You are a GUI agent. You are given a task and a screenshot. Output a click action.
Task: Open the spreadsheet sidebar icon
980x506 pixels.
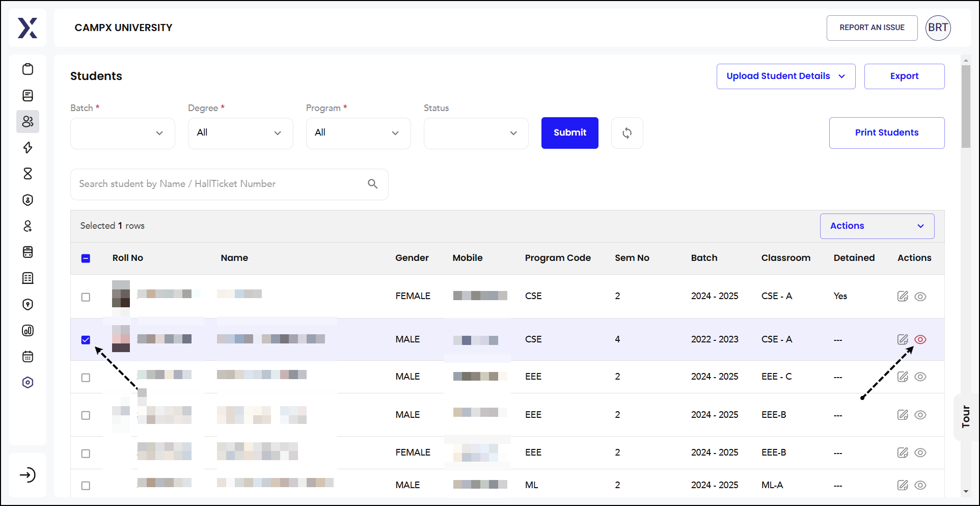28,278
